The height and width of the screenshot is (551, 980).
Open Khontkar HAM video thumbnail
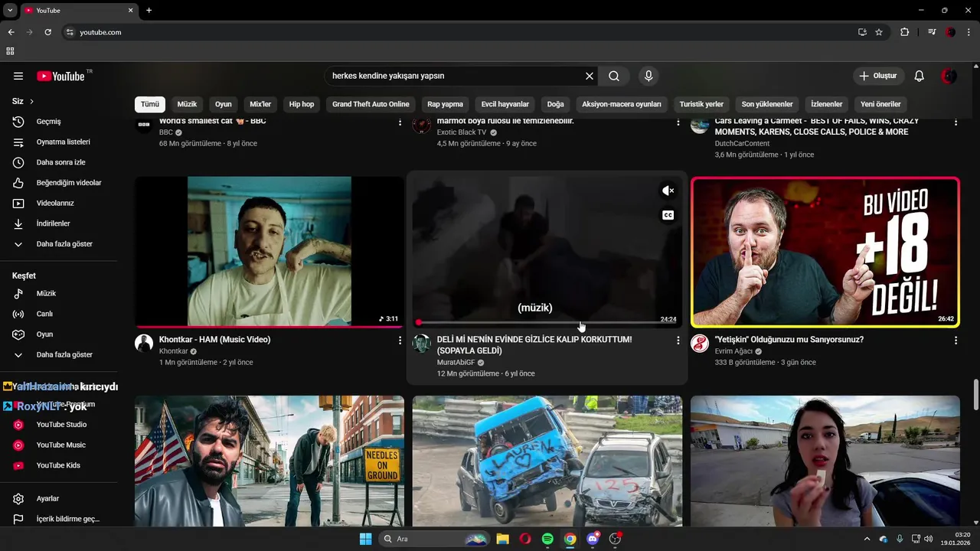tap(269, 252)
